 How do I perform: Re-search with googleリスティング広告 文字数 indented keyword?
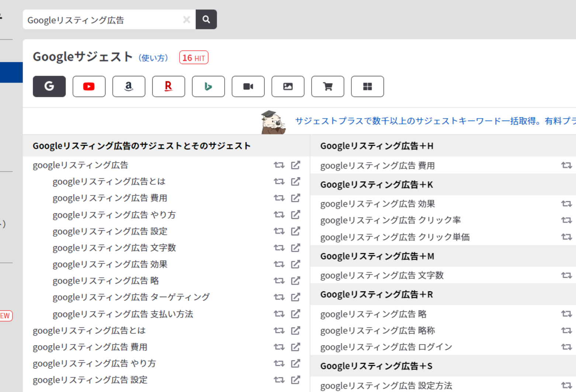coord(279,248)
